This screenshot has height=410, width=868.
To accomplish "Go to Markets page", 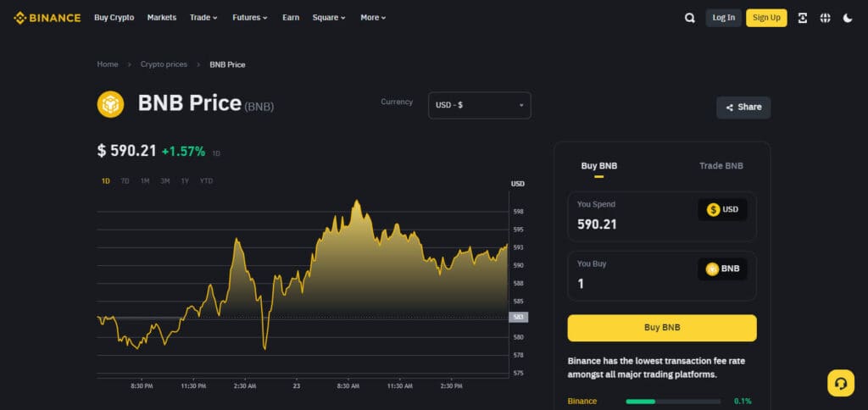I will point(162,18).
